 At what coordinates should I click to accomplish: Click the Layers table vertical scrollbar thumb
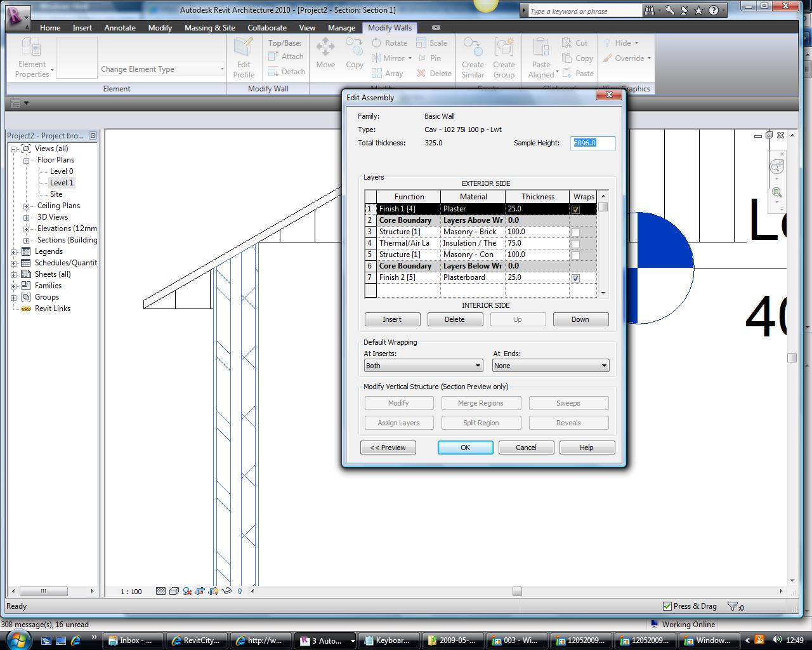603,207
